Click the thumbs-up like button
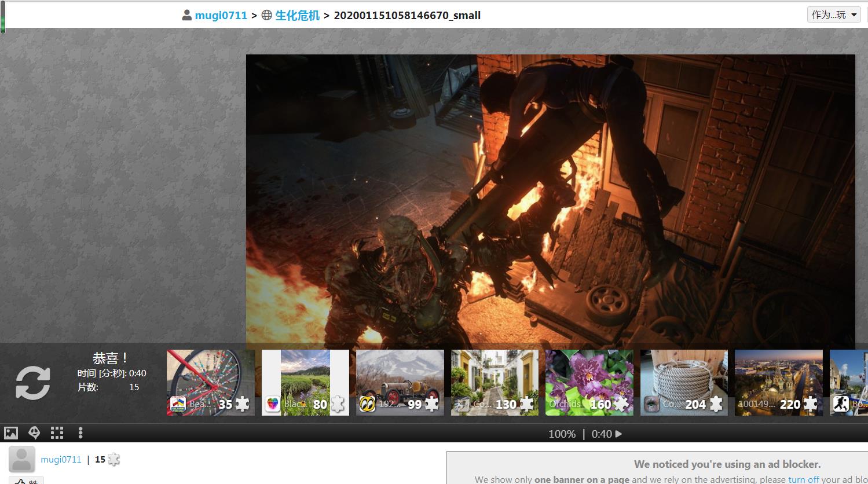Image resolution: width=868 pixels, height=484 pixels. coord(25,480)
